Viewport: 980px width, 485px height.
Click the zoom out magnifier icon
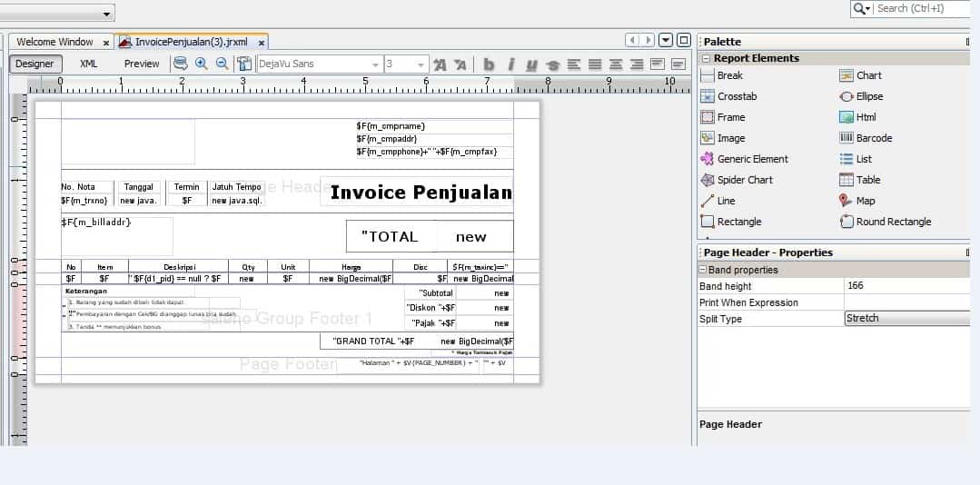pyautogui.click(x=222, y=64)
